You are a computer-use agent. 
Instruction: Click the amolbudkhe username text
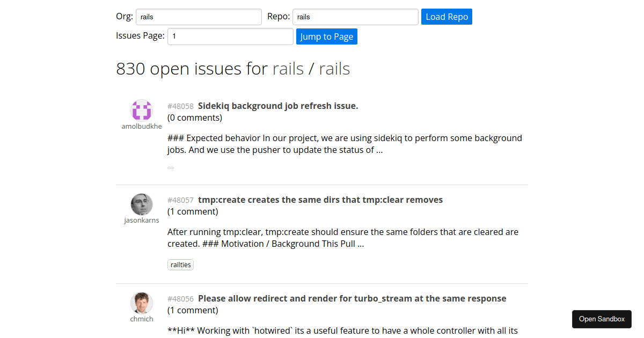click(142, 127)
